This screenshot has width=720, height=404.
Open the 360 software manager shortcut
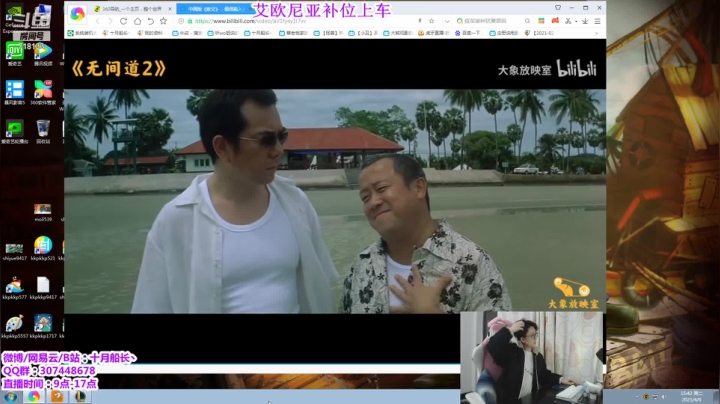43,92
